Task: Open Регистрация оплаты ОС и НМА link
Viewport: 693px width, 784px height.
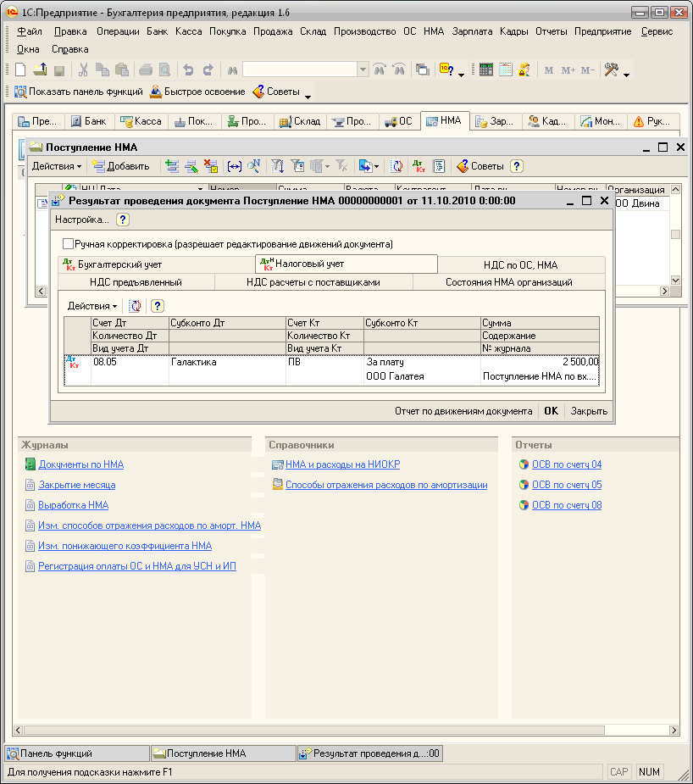Action: tap(137, 566)
